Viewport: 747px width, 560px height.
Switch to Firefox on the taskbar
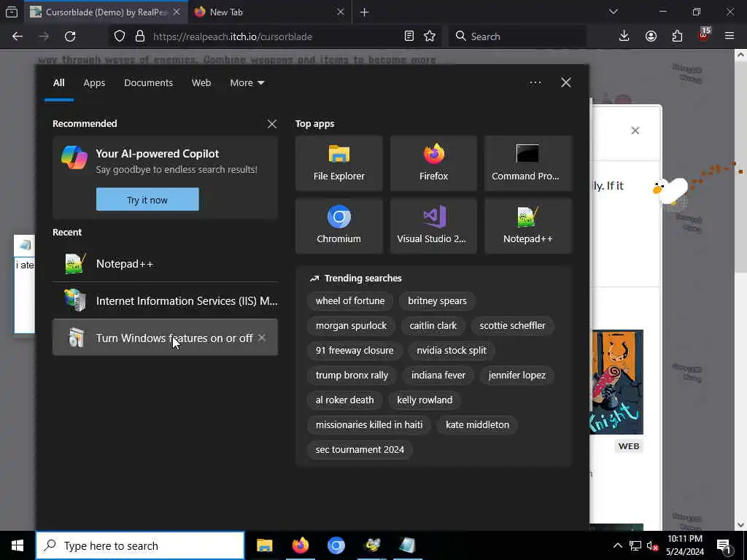tap(300, 545)
